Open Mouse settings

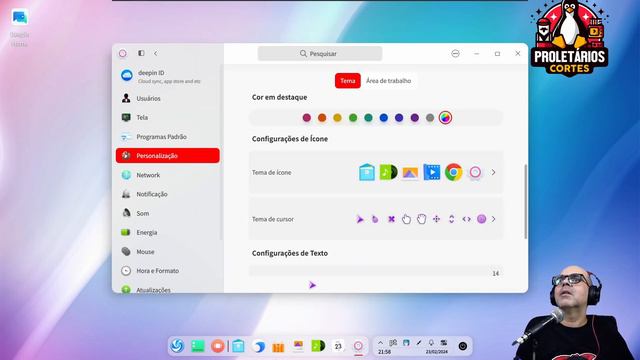pyautogui.click(x=168, y=251)
